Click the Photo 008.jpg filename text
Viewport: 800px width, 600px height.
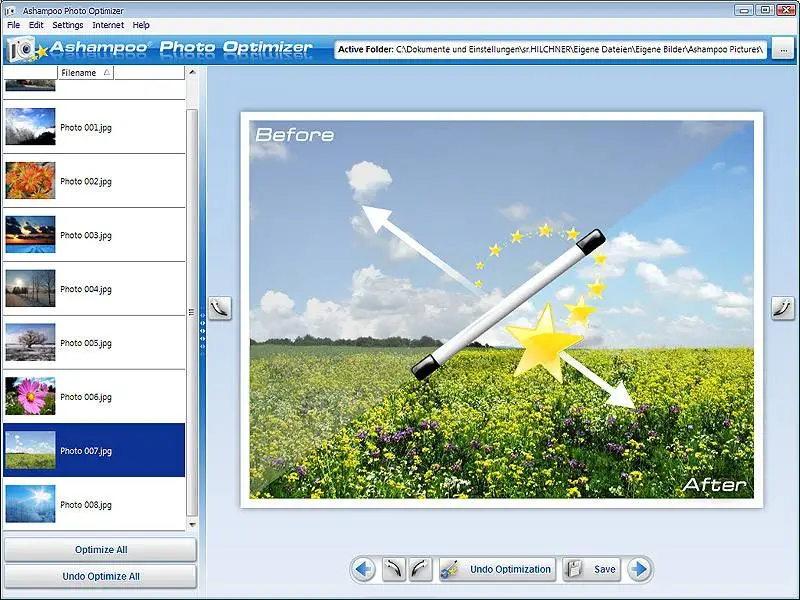86,505
